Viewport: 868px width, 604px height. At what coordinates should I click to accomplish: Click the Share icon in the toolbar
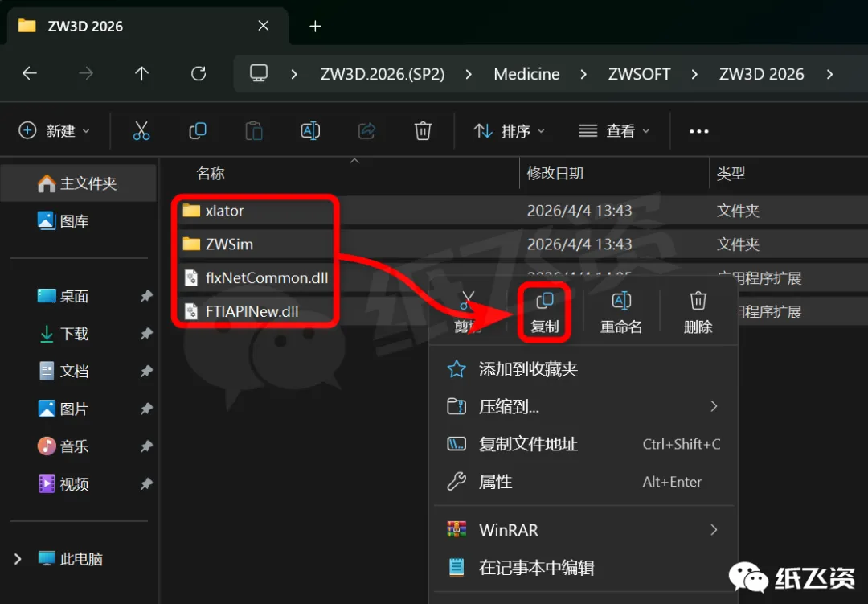pos(366,131)
